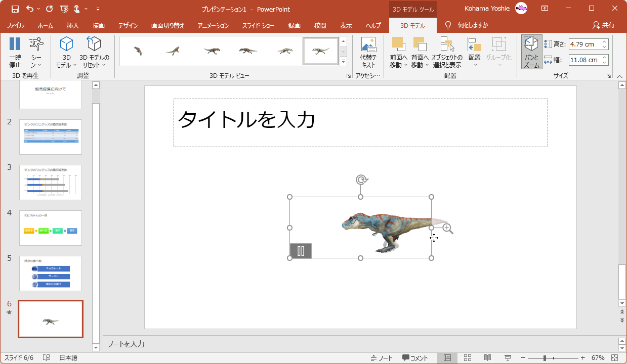Open the ファイル tab
Viewport: 627px width, 364px height.
(15, 25)
